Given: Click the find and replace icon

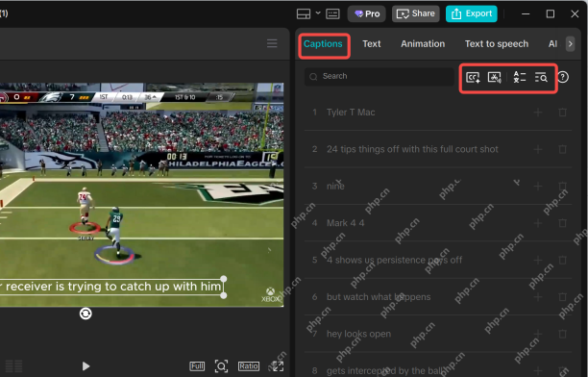Looking at the screenshot, I should pyautogui.click(x=541, y=77).
